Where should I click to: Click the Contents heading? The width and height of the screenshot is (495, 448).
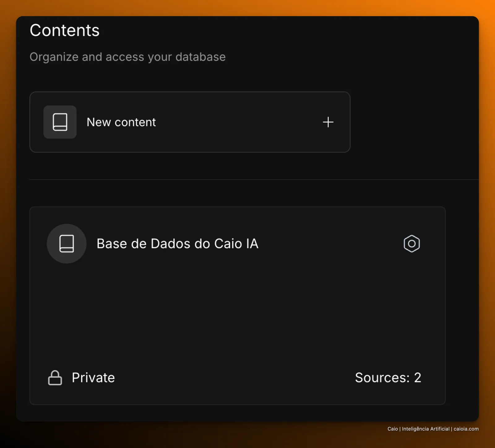[x=65, y=30]
